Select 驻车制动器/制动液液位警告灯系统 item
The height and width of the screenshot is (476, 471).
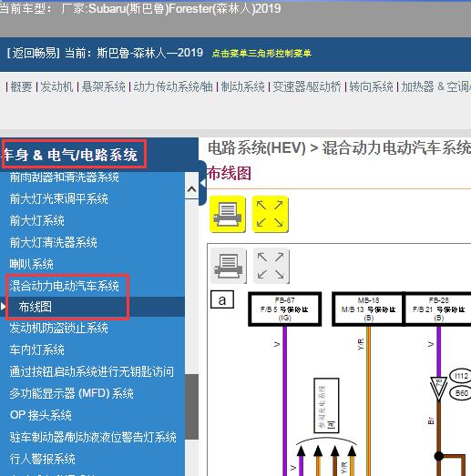tap(93, 437)
